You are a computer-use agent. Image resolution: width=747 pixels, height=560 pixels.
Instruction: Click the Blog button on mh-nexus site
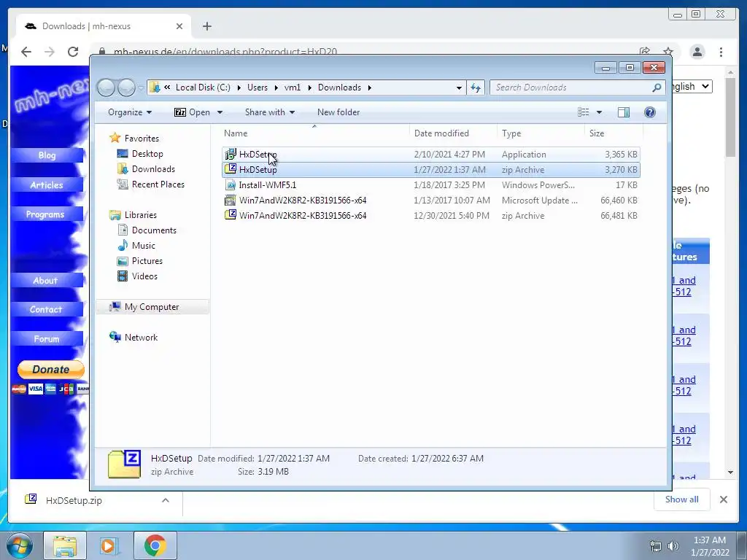47,155
